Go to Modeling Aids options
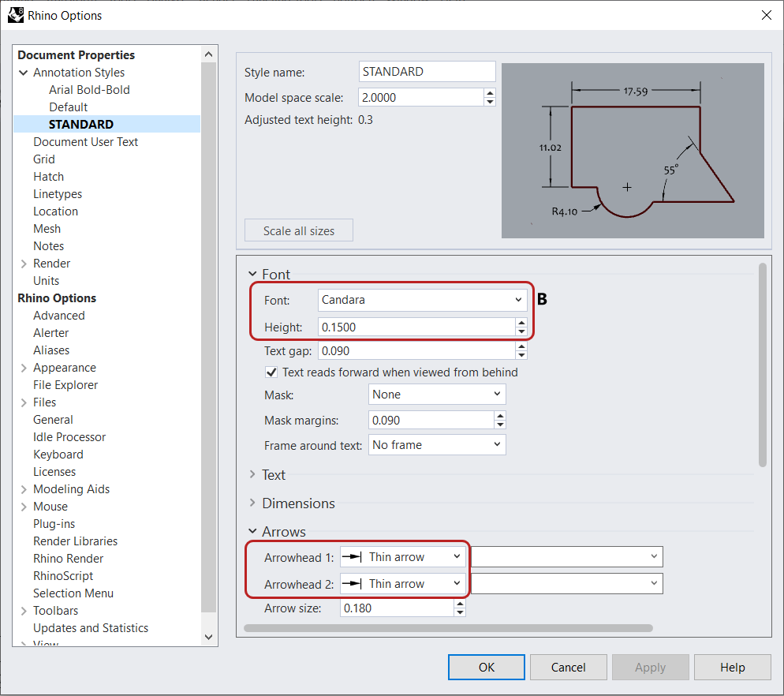This screenshot has width=784, height=696. (71, 489)
